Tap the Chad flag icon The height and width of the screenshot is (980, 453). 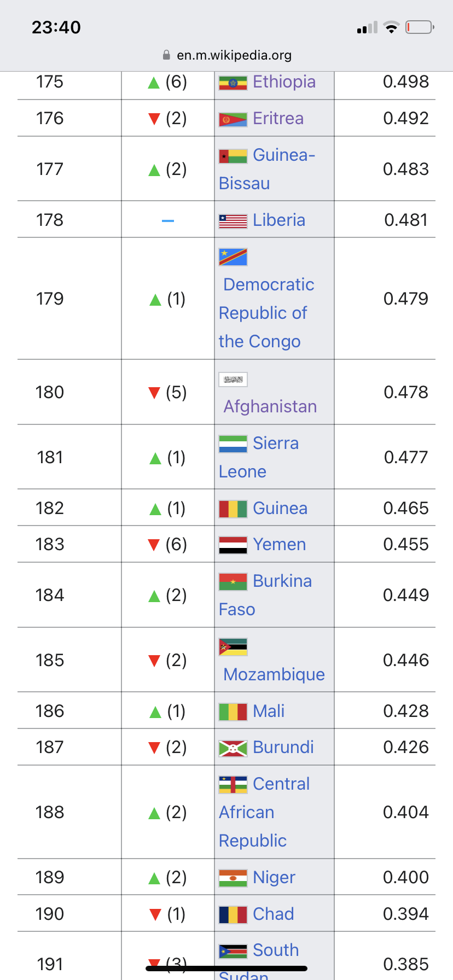point(233,914)
